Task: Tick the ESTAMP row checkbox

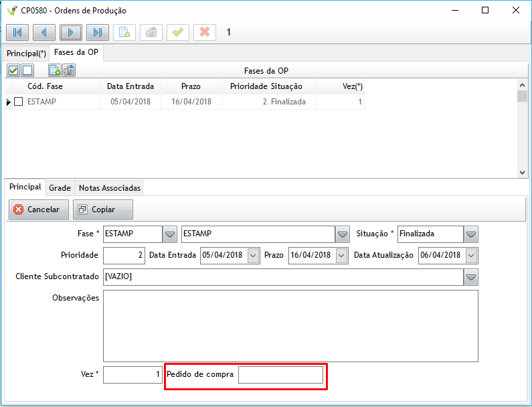Action: tap(19, 102)
